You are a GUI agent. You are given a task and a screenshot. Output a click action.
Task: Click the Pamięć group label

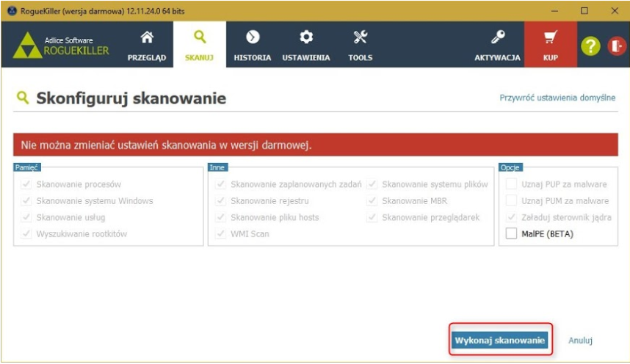click(26, 167)
